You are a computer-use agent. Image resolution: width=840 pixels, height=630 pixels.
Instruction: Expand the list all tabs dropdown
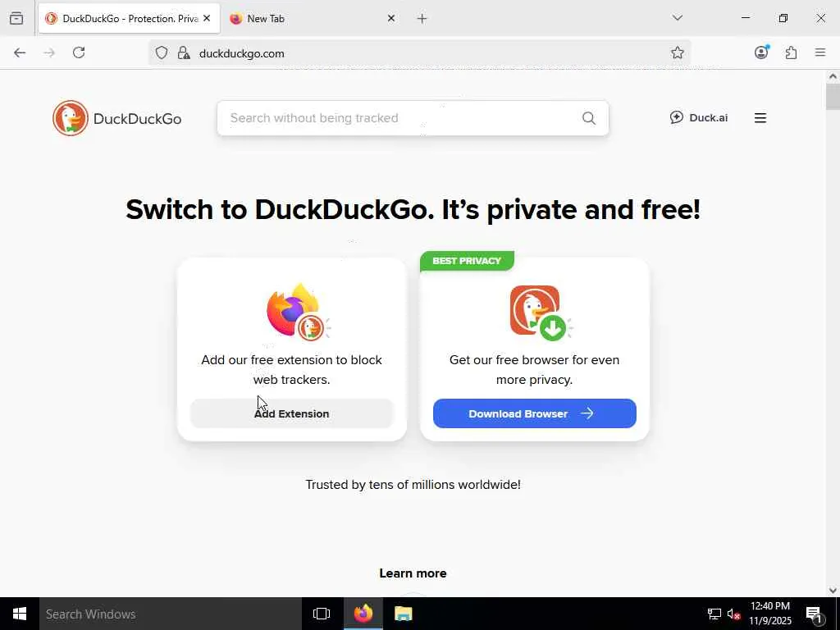[x=677, y=18]
